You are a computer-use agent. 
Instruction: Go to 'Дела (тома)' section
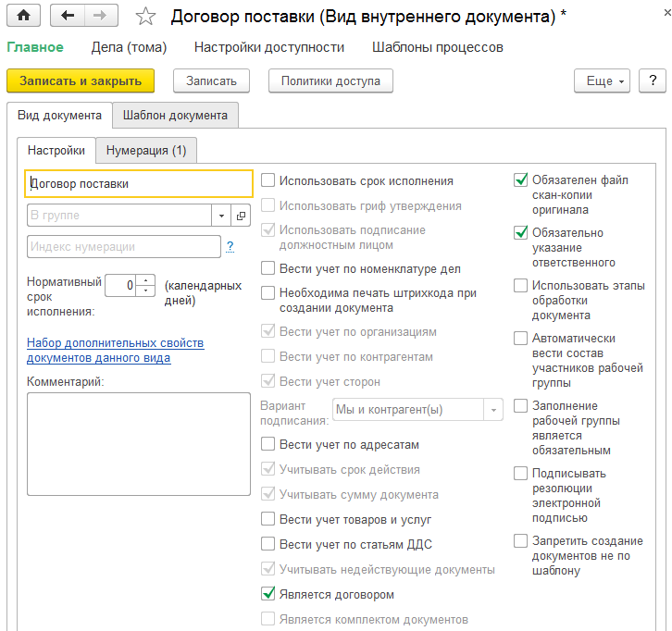129,47
